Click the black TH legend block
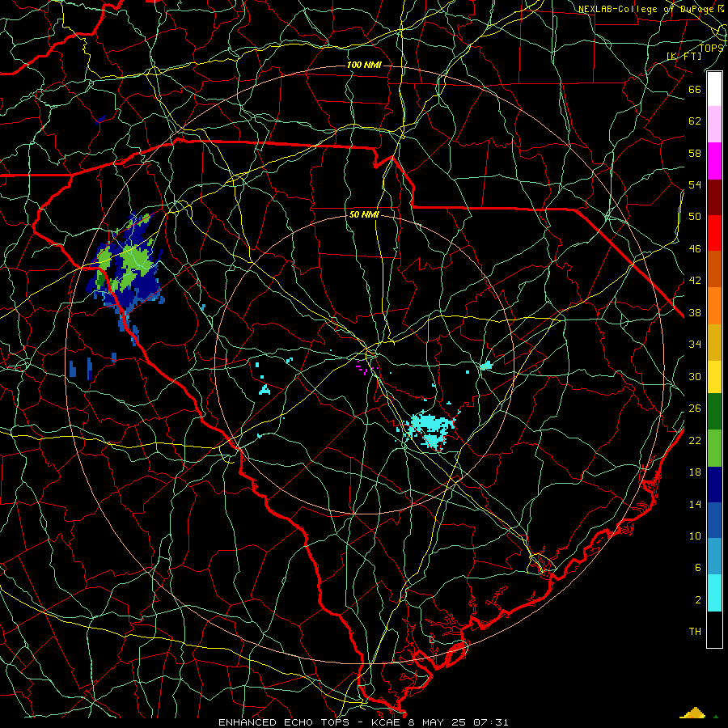728x728 pixels. (714, 629)
